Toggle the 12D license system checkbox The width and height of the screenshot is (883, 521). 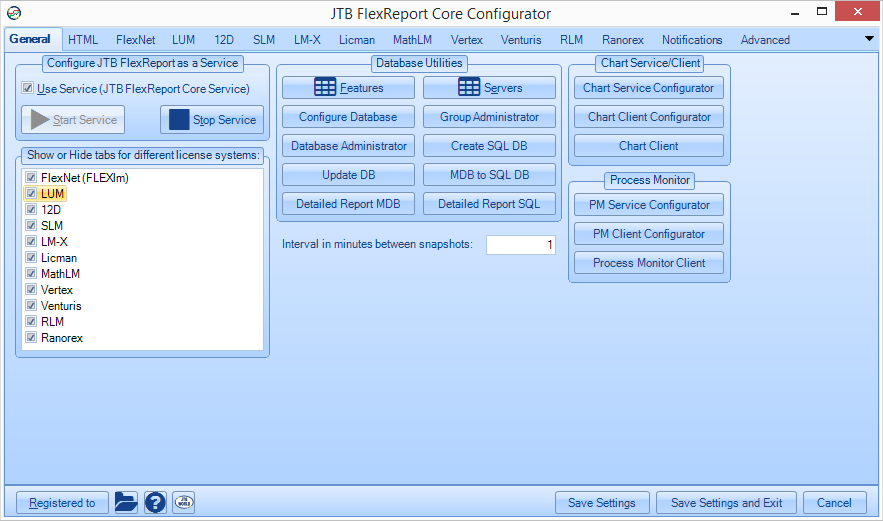point(32,210)
